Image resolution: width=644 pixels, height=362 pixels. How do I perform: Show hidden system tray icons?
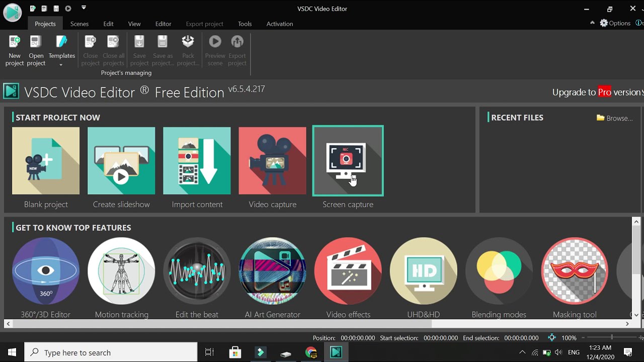[x=522, y=352]
